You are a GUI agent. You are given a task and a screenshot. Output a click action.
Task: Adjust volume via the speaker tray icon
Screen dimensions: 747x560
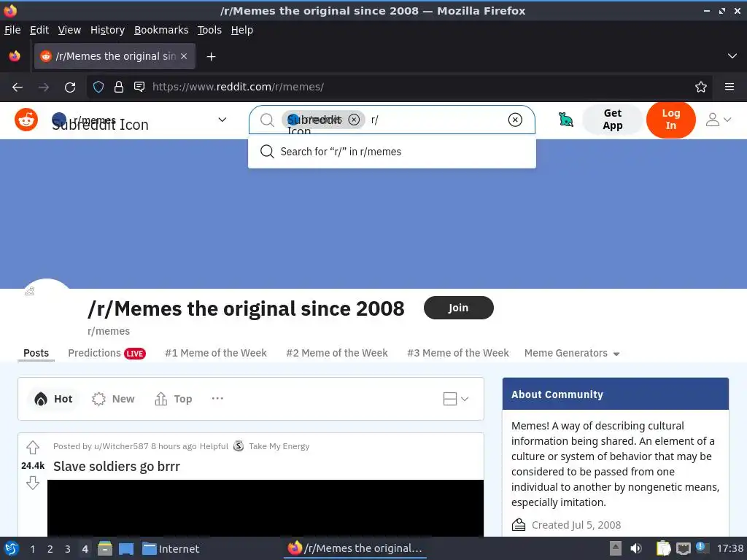636,548
